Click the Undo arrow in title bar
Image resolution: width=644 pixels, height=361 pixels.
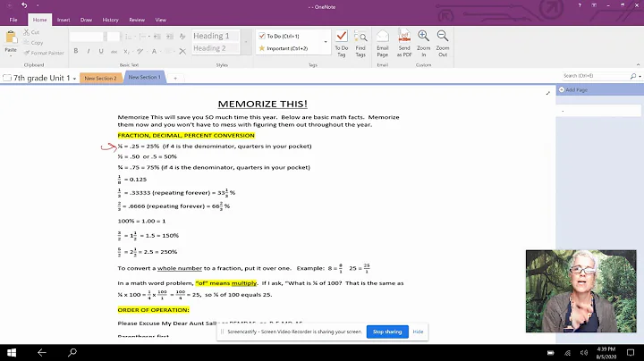point(24,5)
